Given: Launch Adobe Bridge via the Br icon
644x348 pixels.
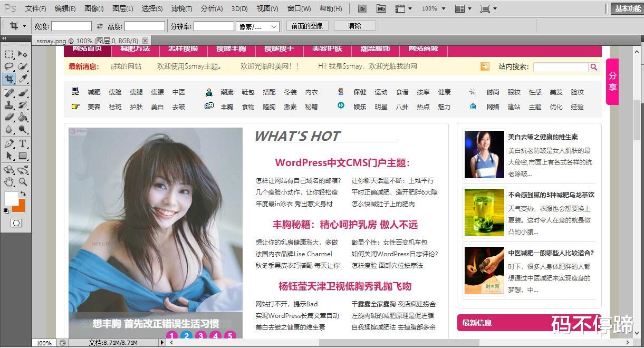Looking at the screenshot, I should pyautogui.click(x=362, y=8).
